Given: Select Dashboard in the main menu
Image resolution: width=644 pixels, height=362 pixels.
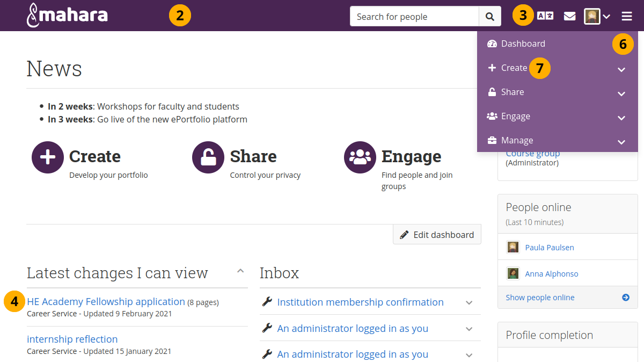Looking at the screenshot, I should pos(523,44).
